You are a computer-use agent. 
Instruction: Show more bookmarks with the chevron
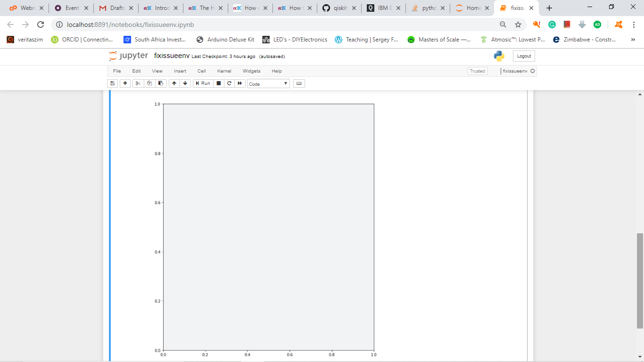[x=633, y=40]
